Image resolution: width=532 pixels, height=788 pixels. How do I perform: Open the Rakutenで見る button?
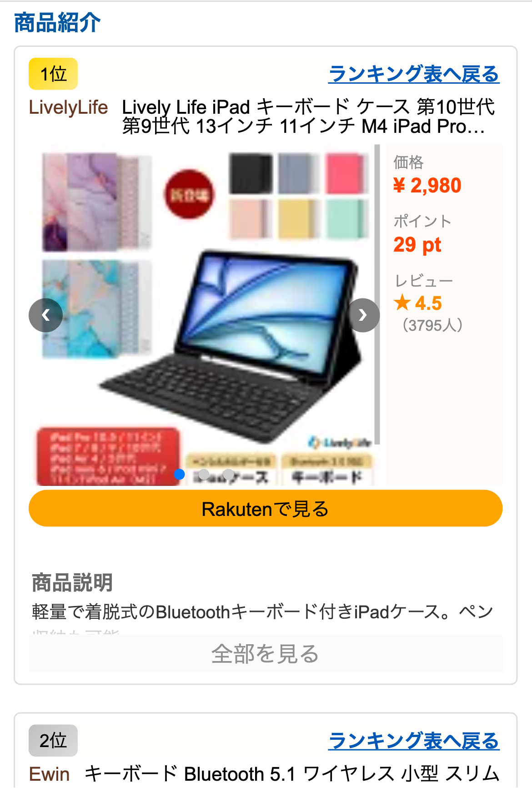point(266,508)
